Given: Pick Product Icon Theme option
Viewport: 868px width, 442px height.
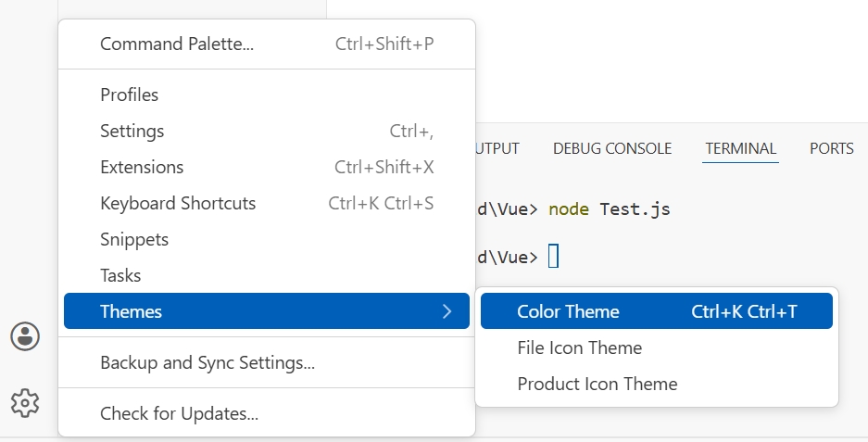Looking at the screenshot, I should click(598, 384).
